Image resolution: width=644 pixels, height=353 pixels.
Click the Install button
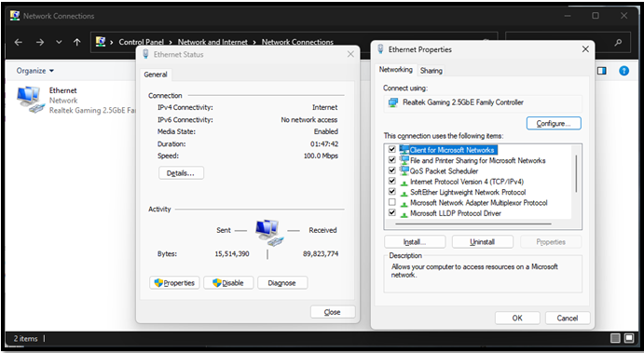(x=415, y=242)
